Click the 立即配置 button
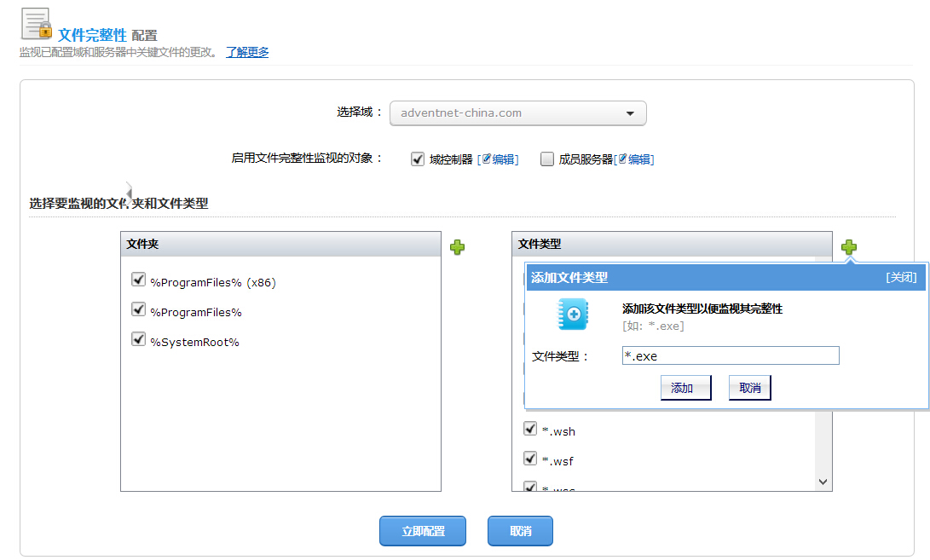The width and height of the screenshot is (930, 560). click(423, 531)
